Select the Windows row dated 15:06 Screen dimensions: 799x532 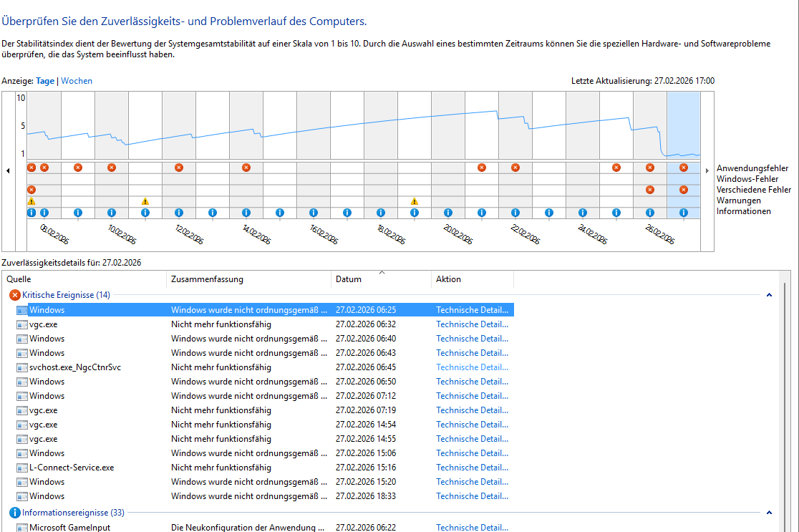coord(265,453)
